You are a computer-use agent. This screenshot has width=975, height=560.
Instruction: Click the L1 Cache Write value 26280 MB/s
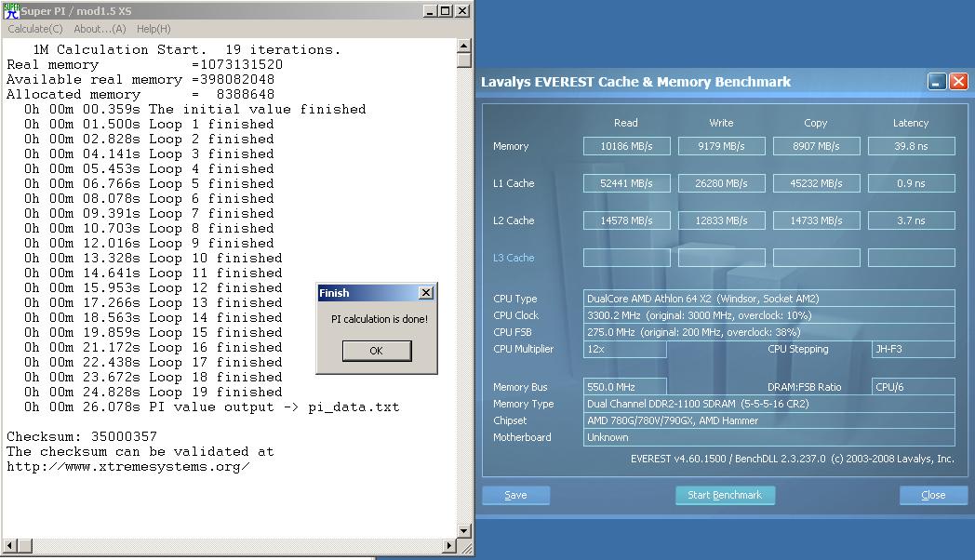click(x=721, y=183)
